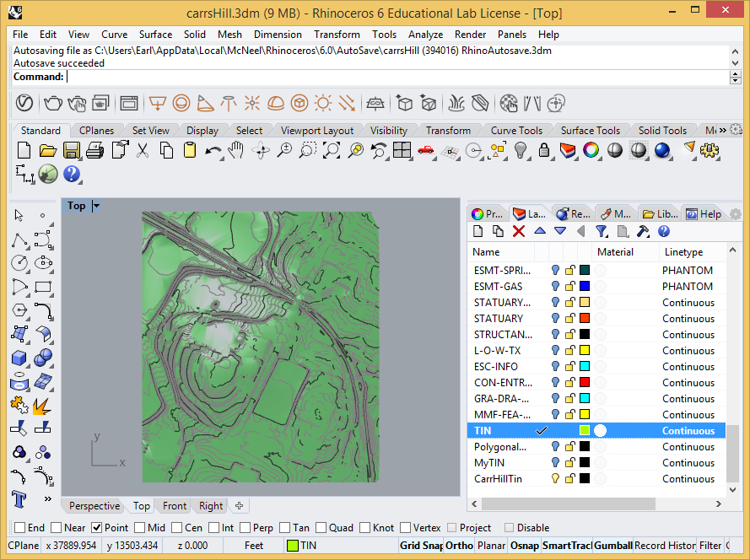Expand more left sidebar tools chevron
750x560 pixels.
pos(47,498)
